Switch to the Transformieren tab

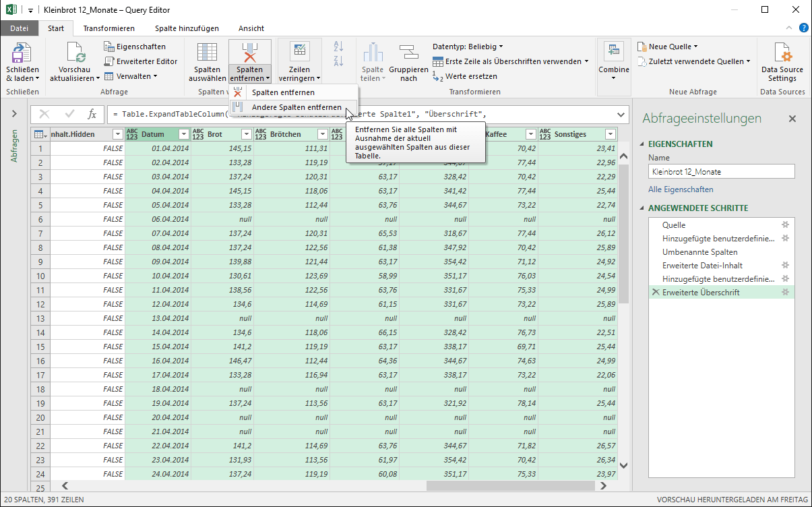pos(109,28)
